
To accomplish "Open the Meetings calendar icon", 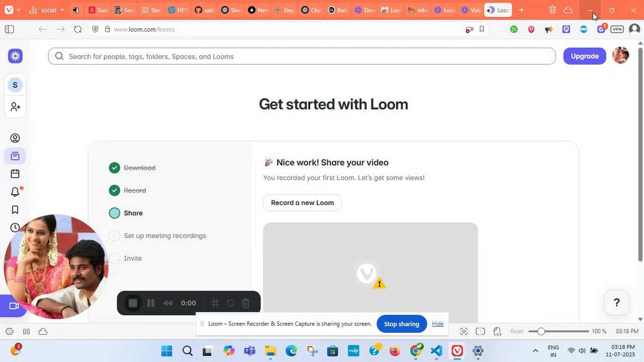I will click(15, 174).
